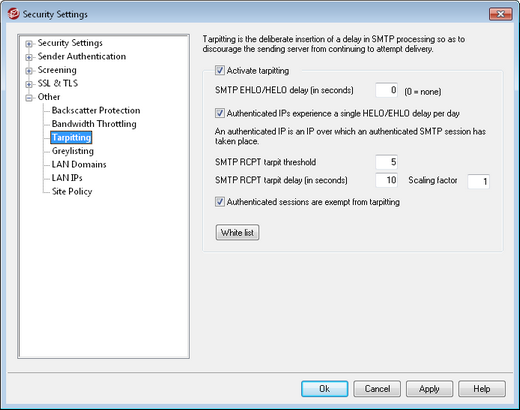The image size is (520, 410).
Task: Click the Scaling factor input field
Action: [x=478, y=181]
